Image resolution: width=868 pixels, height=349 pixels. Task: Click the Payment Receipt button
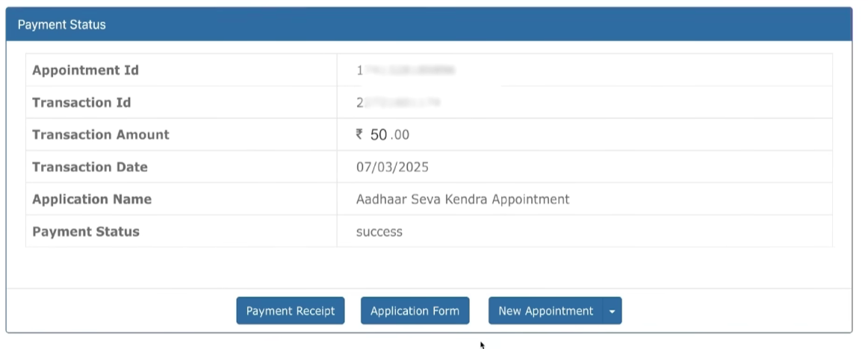point(291,311)
